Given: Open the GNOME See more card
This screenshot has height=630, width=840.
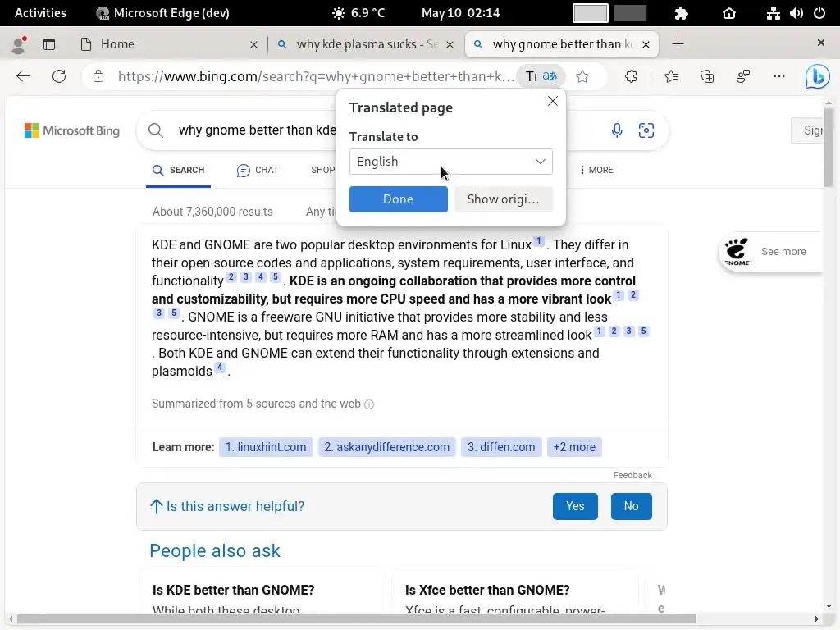Looking at the screenshot, I should (x=770, y=252).
